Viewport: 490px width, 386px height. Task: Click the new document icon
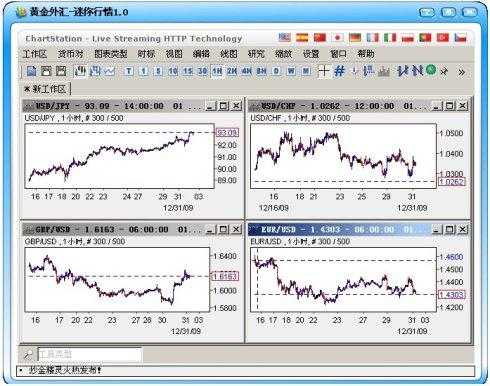31,71
